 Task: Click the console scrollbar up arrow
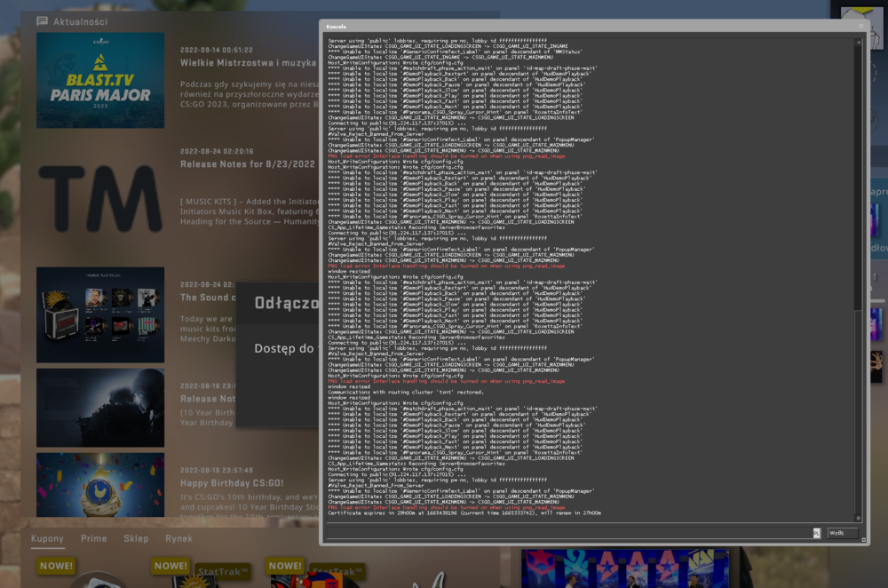tap(859, 43)
